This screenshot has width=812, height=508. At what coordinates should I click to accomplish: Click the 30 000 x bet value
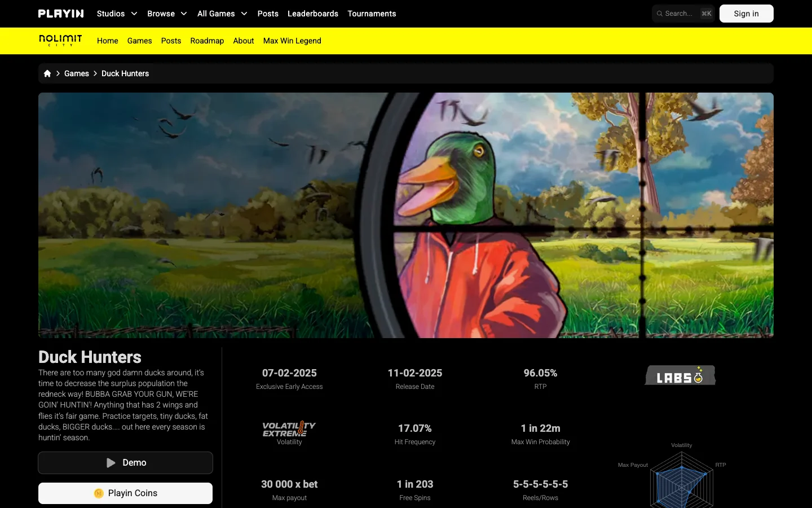tap(289, 484)
